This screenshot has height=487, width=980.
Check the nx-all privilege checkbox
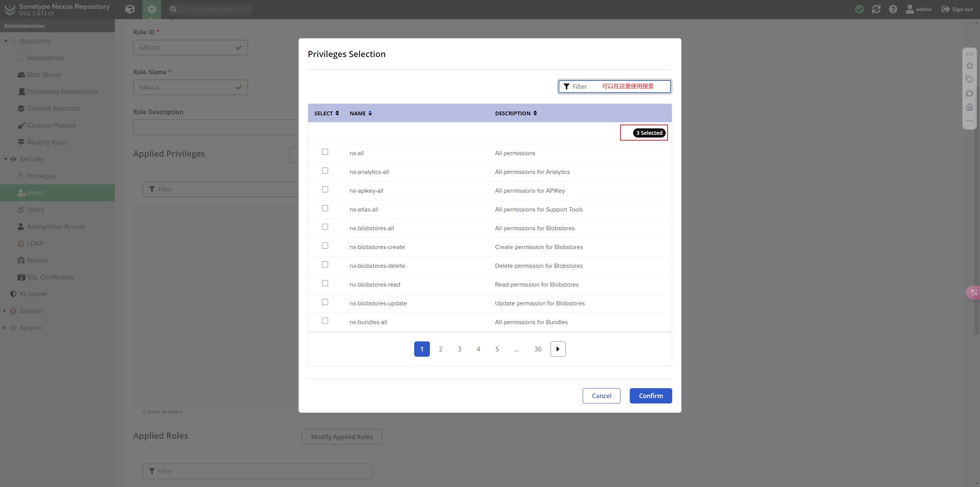pos(325,152)
